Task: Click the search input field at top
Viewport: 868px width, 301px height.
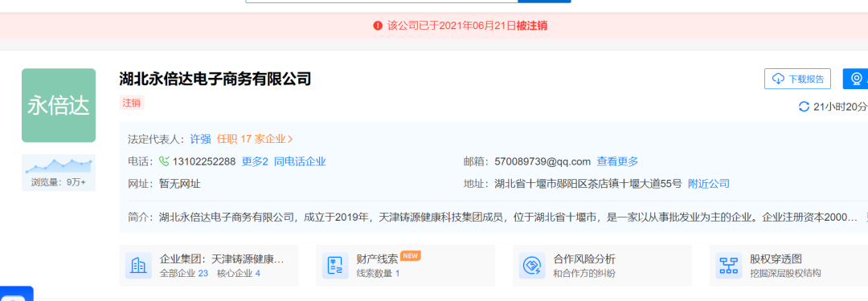Action: pos(382,1)
